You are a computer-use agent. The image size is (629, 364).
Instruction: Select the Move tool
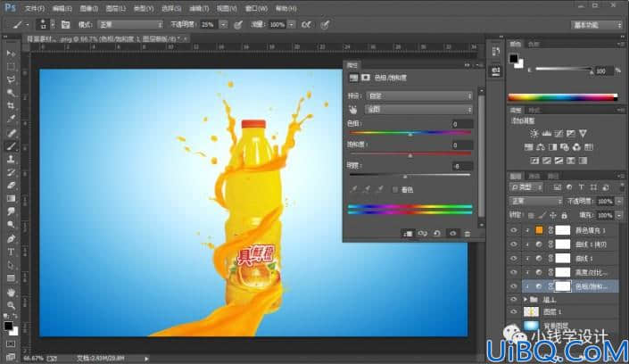click(11, 53)
